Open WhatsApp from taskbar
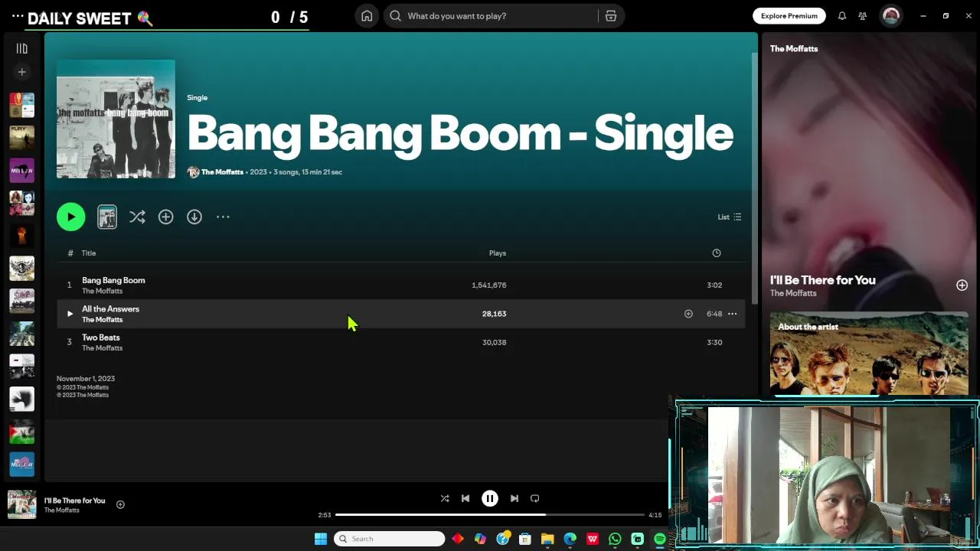 615,539
